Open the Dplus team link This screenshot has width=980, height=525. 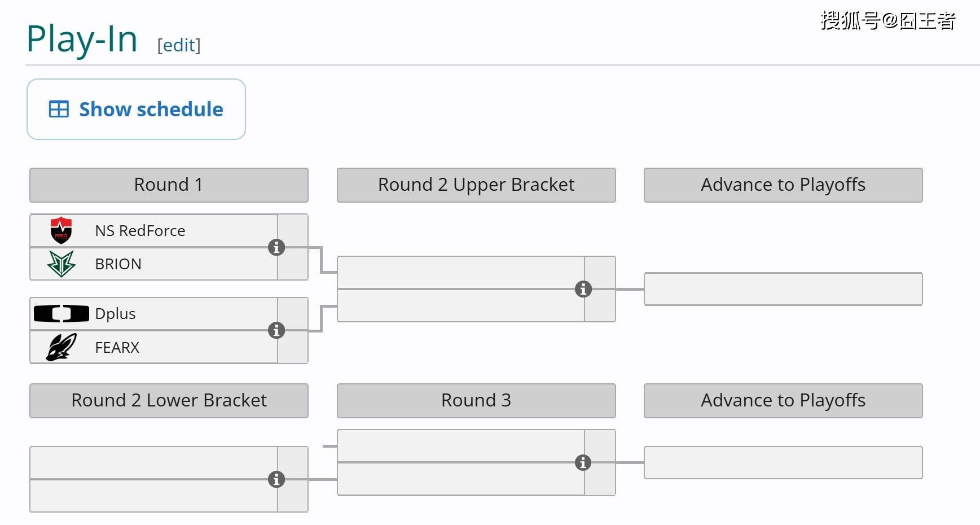click(x=115, y=313)
